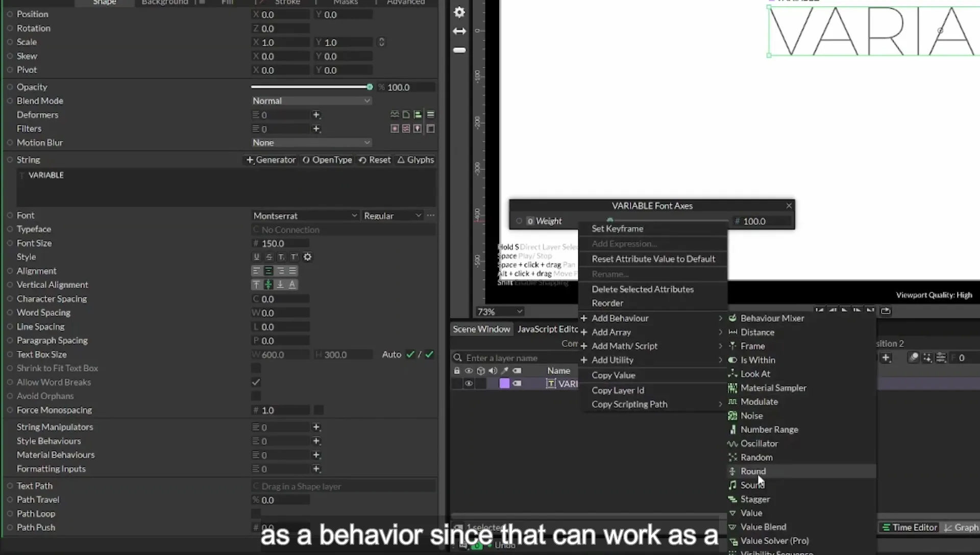The width and height of the screenshot is (980, 555).
Task: Click the scale link proportions icon
Action: [x=381, y=42]
